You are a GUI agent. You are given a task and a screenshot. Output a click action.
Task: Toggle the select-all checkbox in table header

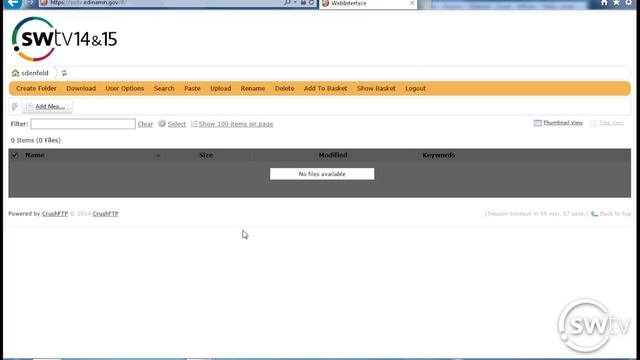point(15,155)
